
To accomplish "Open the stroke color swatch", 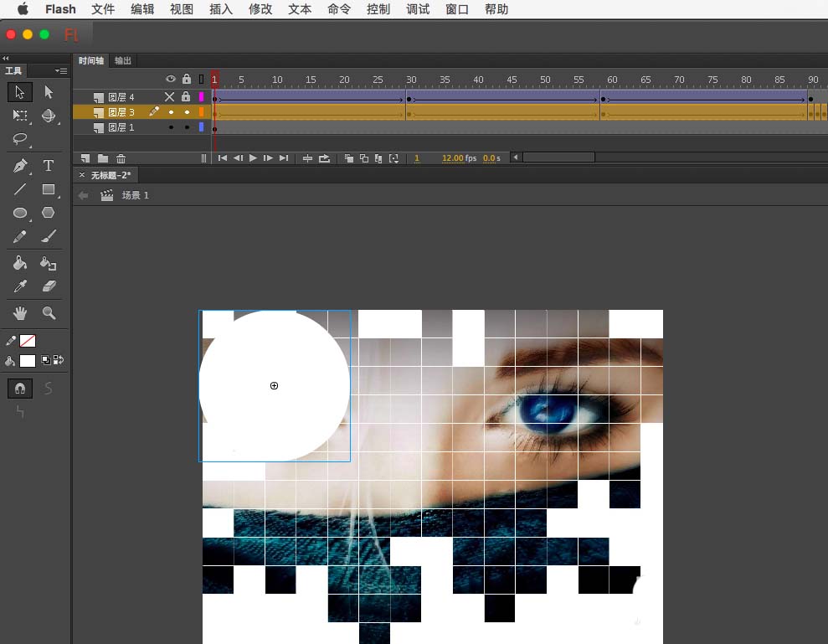I will (x=28, y=341).
